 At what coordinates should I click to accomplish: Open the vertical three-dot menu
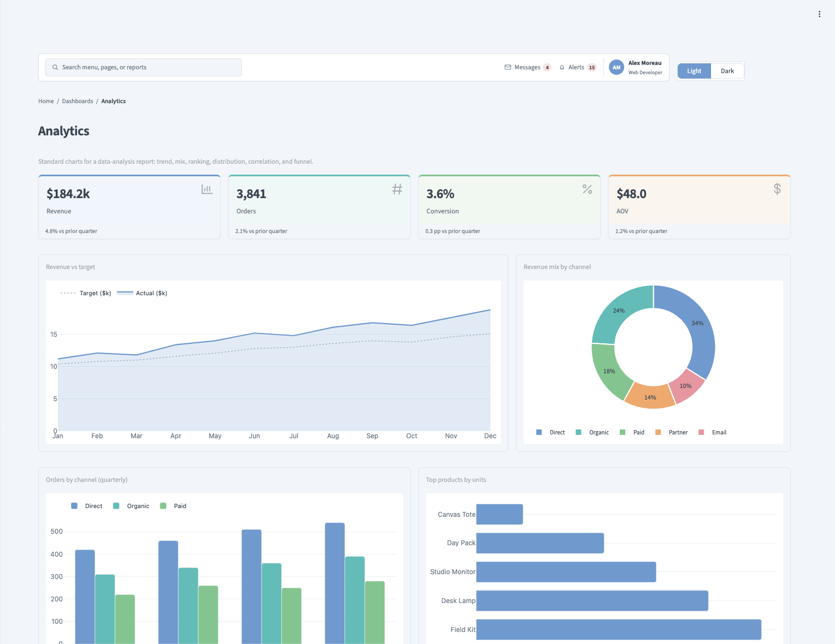coord(819,14)
